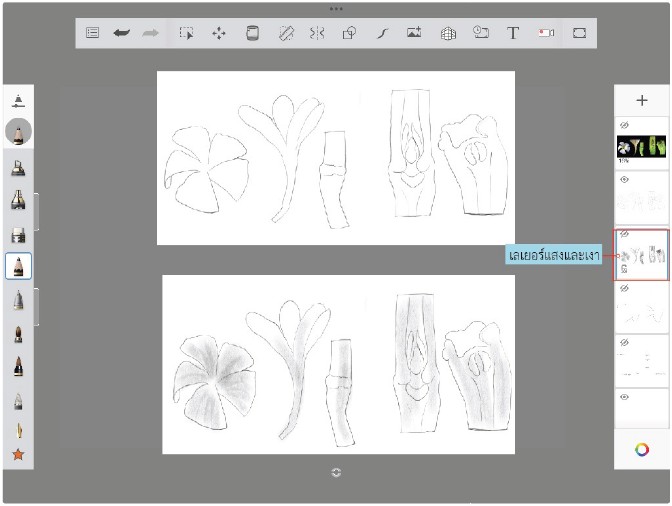Open current brush settings puck
Viewport: 672px width, 506px height.
click(x=18, y=132)
